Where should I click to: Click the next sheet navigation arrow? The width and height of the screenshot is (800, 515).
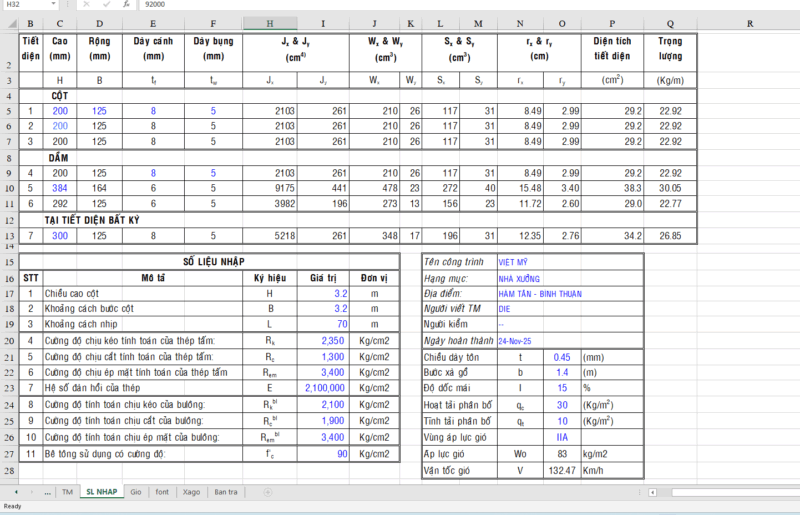32,492
